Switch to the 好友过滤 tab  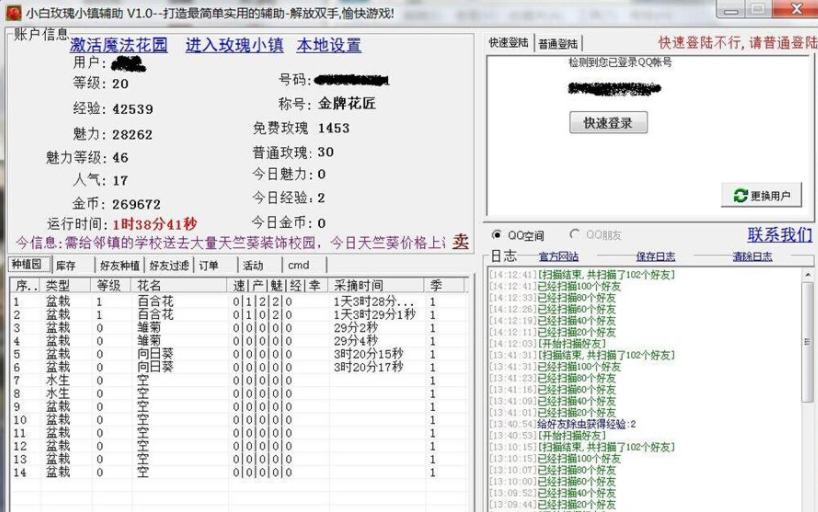point(169,266)
